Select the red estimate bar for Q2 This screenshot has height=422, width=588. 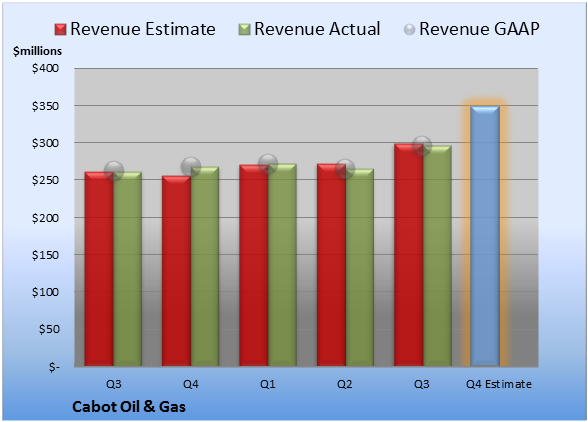(332, 265)
